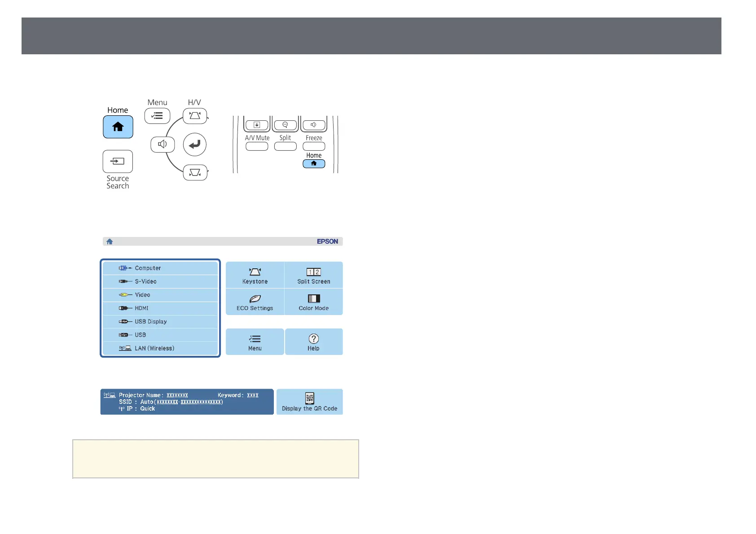Click the Freeze remote button
Screen dimensions: 756x534
pyautogui.click(x=314, y=146)
